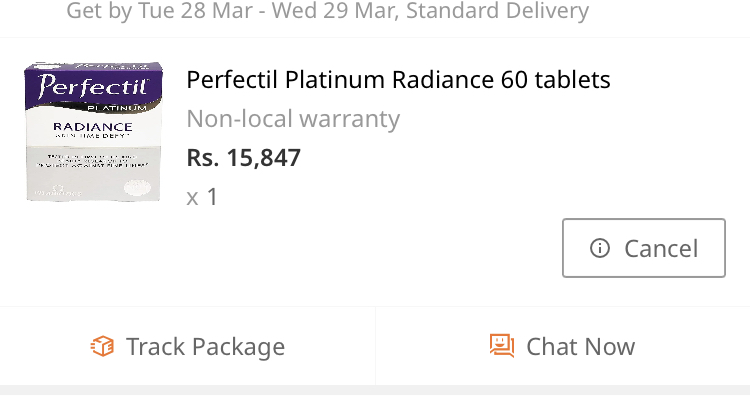Open the Perfectil product thumbnail
This screenshot has height=413, width=750.
tap(93, 132)
